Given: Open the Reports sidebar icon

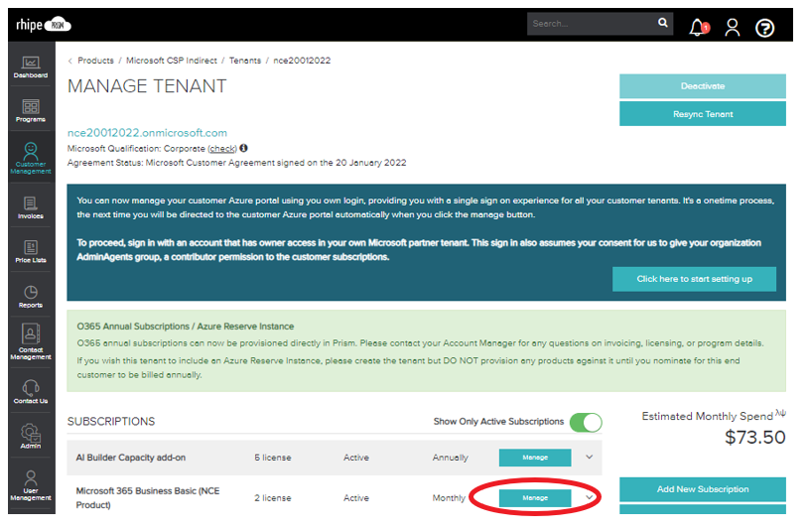Looking at the screenshot, I should [x=31, y=297].
